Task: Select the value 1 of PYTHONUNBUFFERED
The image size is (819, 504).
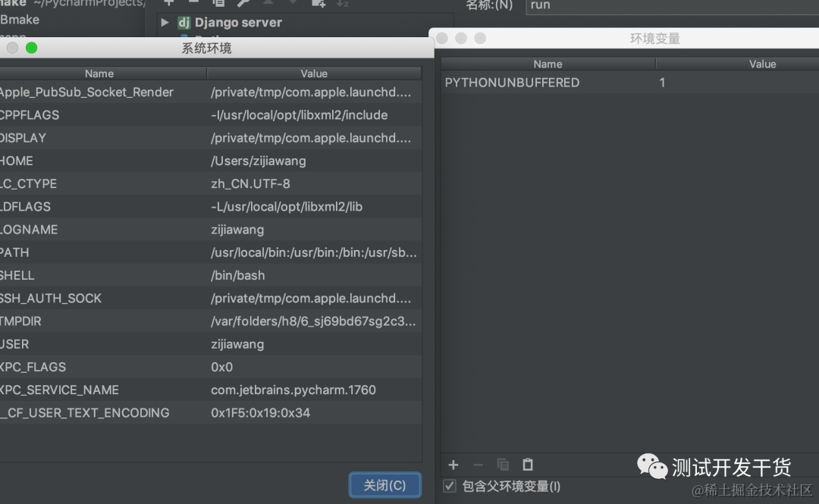Action: point(662,83)
